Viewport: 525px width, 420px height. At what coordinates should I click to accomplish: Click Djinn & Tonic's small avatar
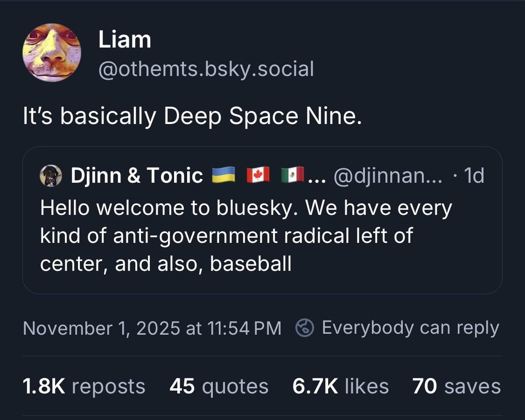[x=51, y=176]
